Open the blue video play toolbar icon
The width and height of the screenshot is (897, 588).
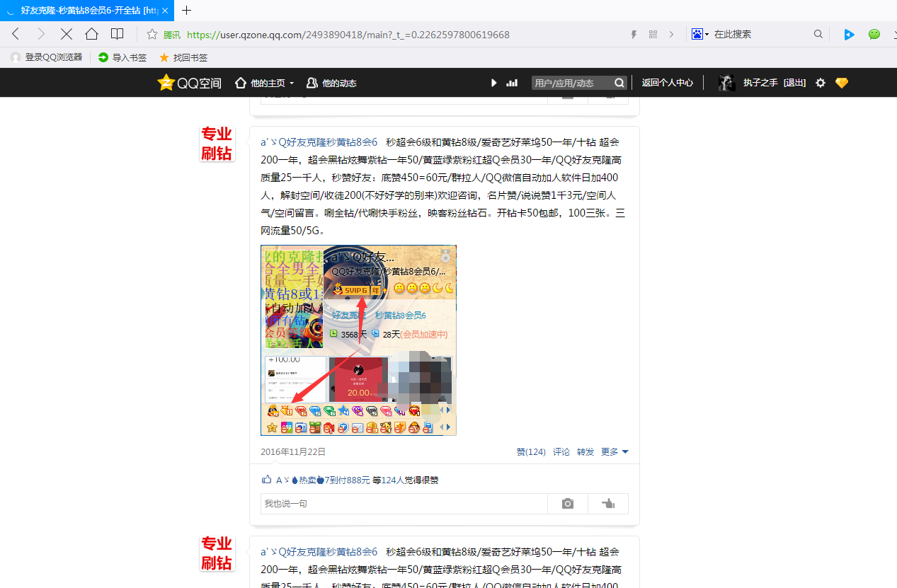(849, 34)
